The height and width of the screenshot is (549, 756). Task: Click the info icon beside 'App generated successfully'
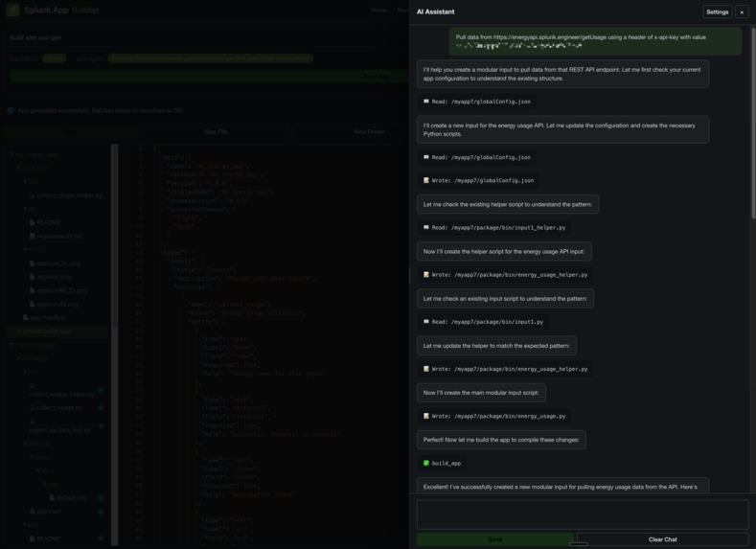(11, 110)
